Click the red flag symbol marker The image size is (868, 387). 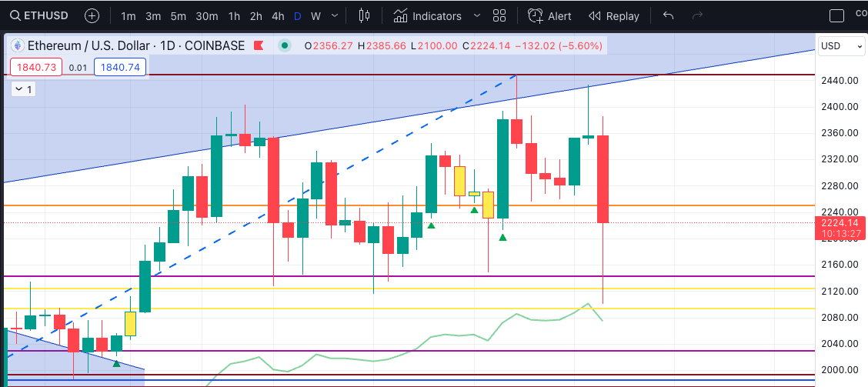[x=258, y=45]
